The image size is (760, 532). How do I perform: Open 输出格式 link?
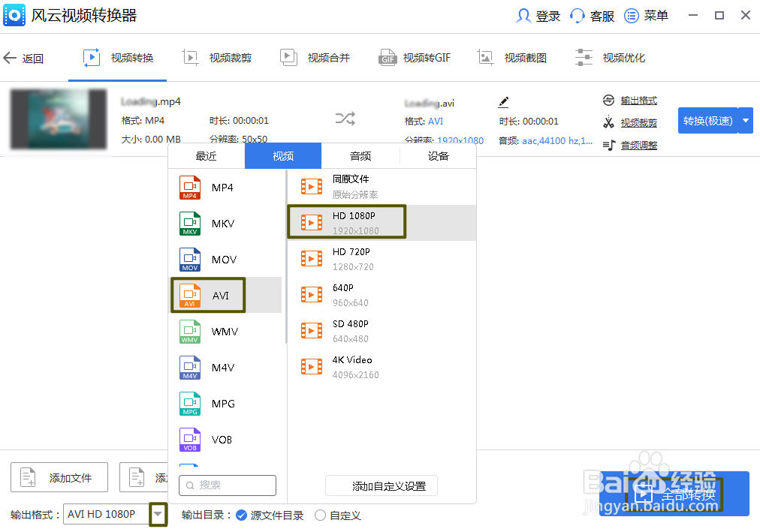(639, 101)
